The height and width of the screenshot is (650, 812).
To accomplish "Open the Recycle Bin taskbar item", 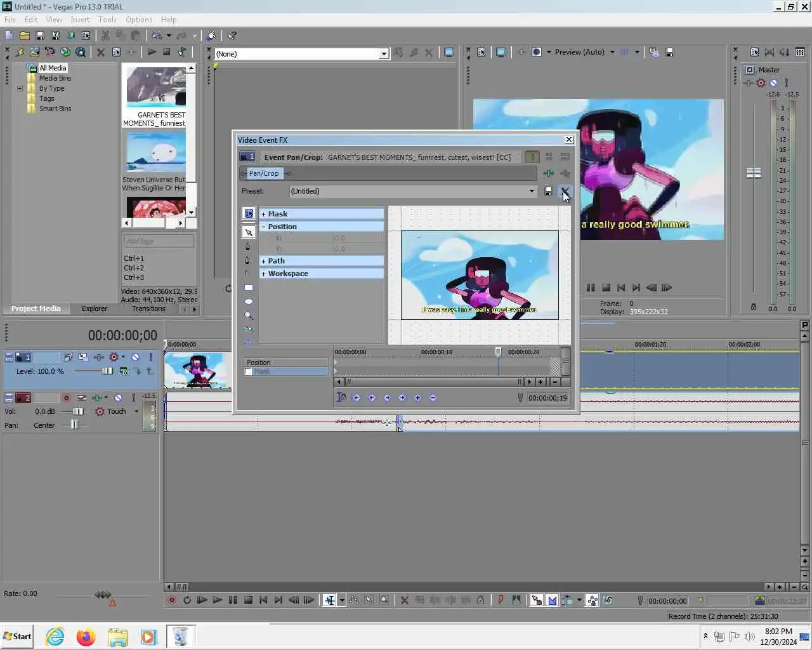I will point(180,636).
